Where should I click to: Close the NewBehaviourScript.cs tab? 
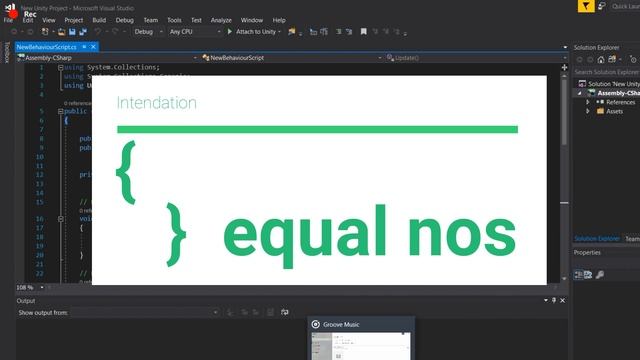[x=93, y=47]
